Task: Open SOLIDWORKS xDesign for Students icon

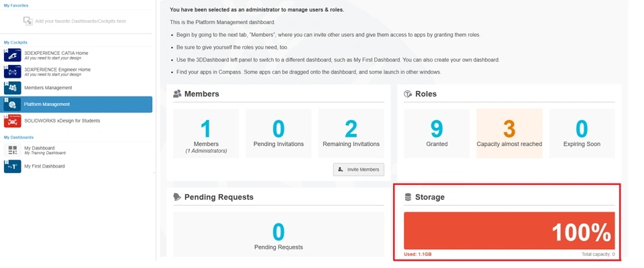Action: tap(12, 121)
